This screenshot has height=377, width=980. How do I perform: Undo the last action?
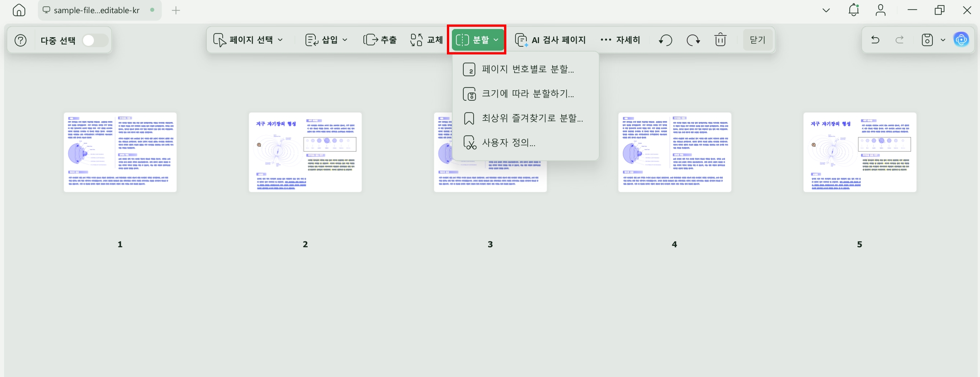coord(875,40)
